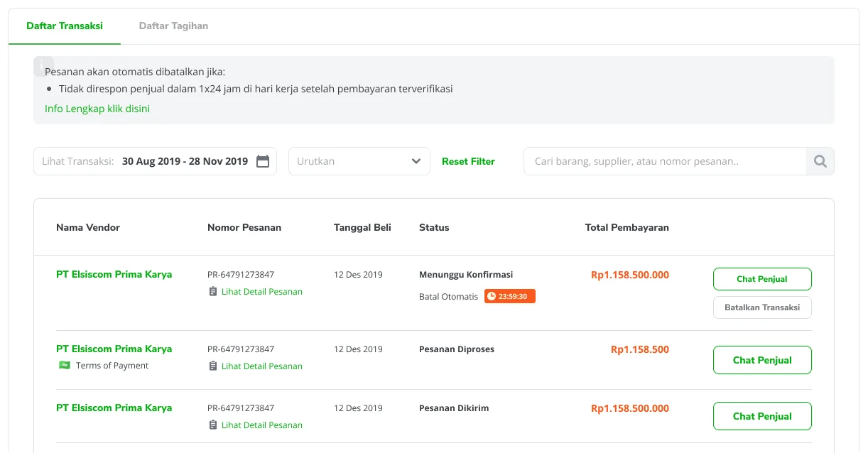Click the Batal Otomatis label
868x453 pixels.
pos(449,297)
